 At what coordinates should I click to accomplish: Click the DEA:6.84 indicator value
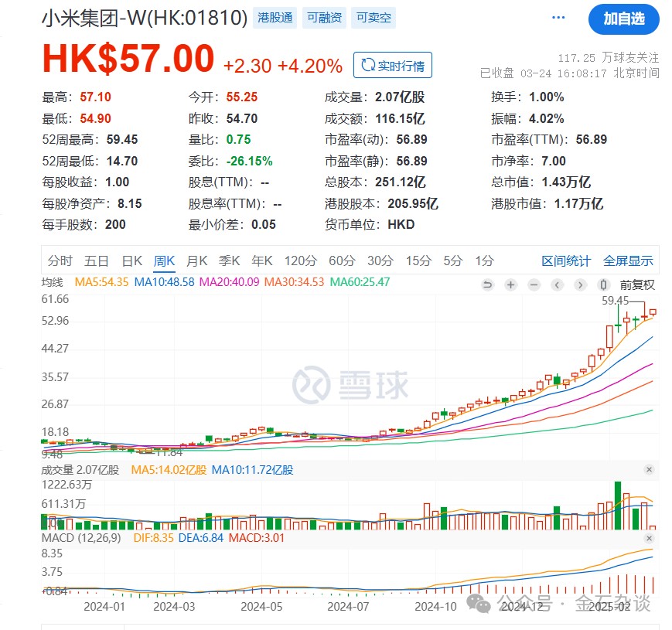point(200,538)
